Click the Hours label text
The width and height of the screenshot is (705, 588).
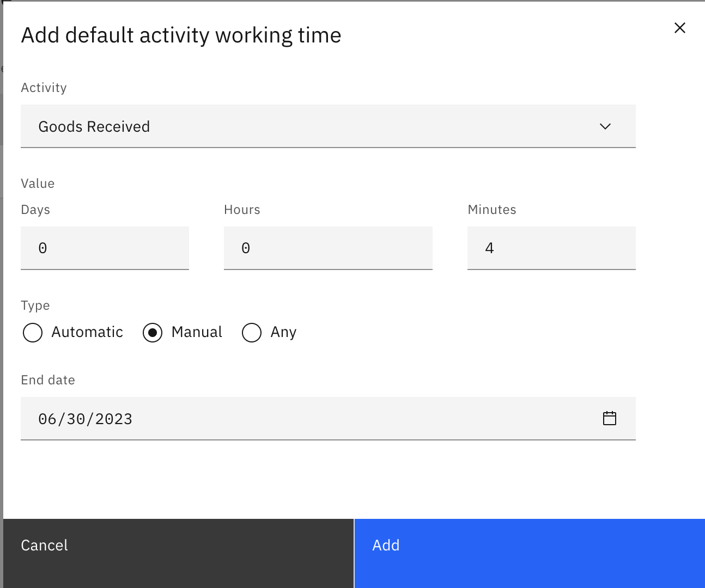(x=242, y=210)
